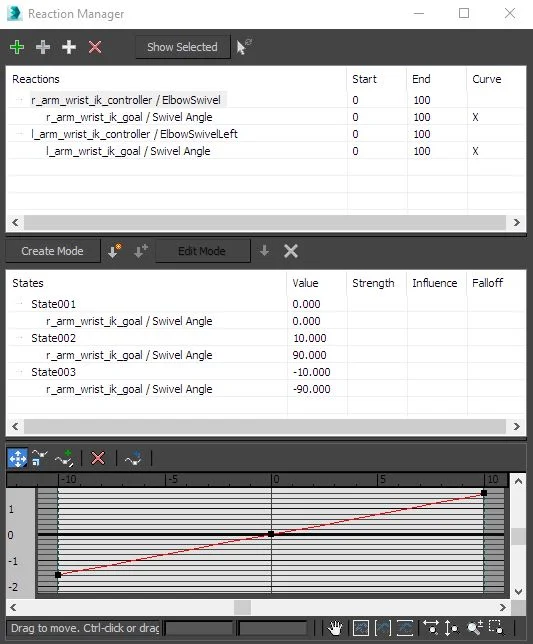Image resolution: width=533 pixels, height=644 pixels.
Task: Click the Start column header
Action: point(377,79)
